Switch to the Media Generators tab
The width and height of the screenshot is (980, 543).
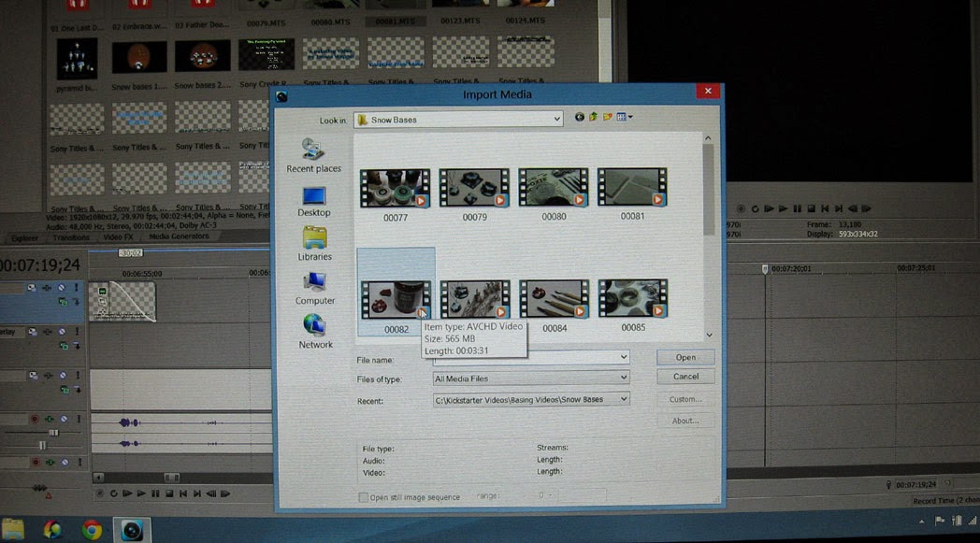click(x=179, y=236)
